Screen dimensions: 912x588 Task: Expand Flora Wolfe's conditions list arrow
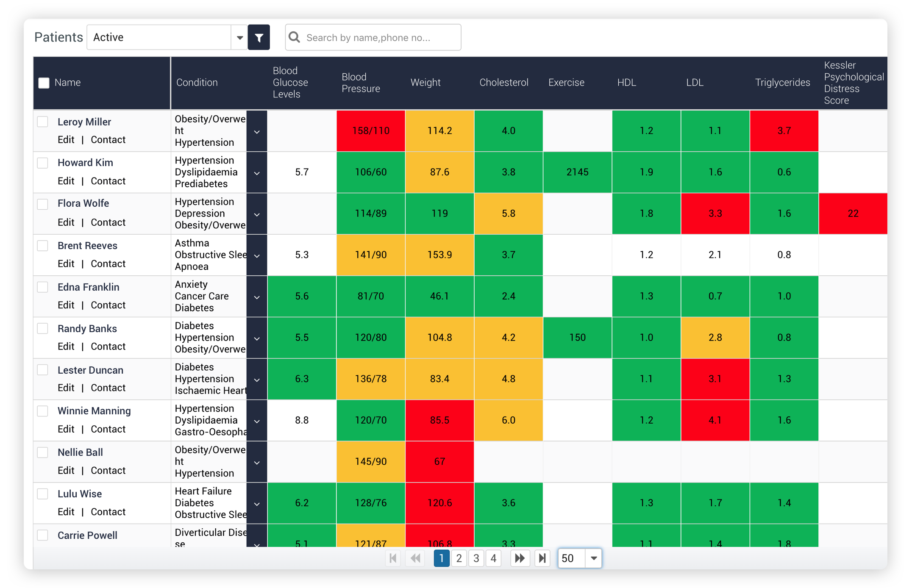click(257, 214)
